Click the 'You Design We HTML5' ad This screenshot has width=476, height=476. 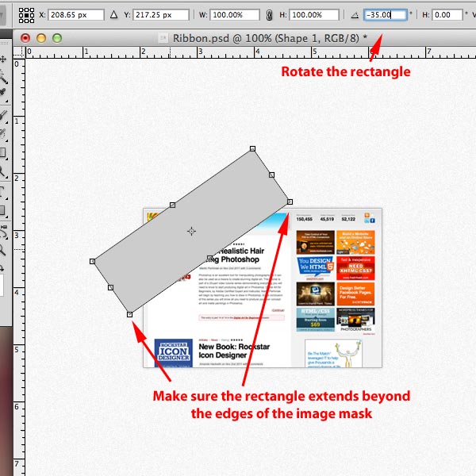(316, 268)
